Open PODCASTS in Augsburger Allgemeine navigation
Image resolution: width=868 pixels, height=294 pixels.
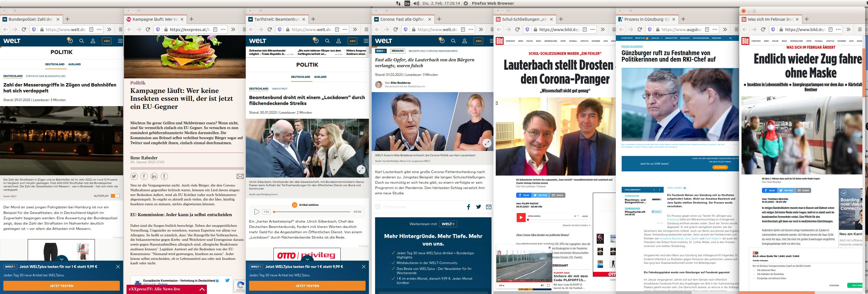(x=685, y=38)
